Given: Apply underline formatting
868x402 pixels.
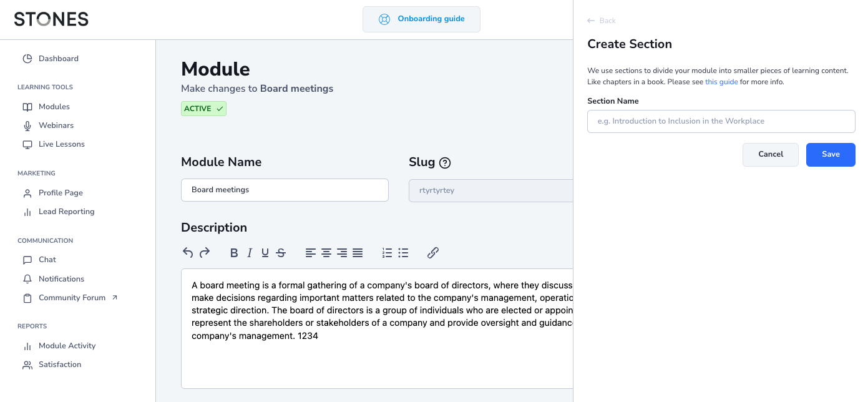Looking at the screenshot, I should click(265, 253).
